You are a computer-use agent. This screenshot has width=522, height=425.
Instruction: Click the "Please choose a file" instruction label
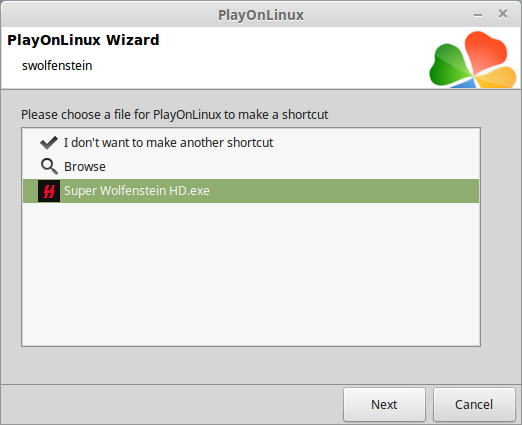175,115
